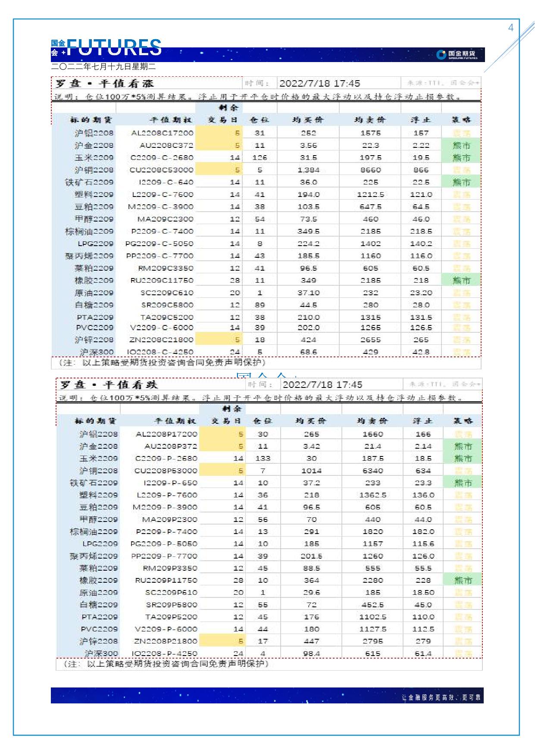
Task: Click option code AU2208C372
Action: (166, 145)
